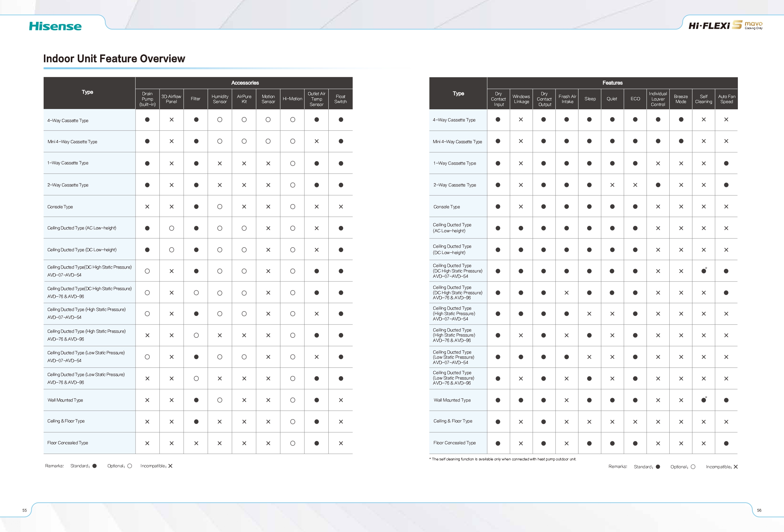Click the Incompatible X legend symbol under the left table
The image size is (784, 532).
tap(170, 466)
